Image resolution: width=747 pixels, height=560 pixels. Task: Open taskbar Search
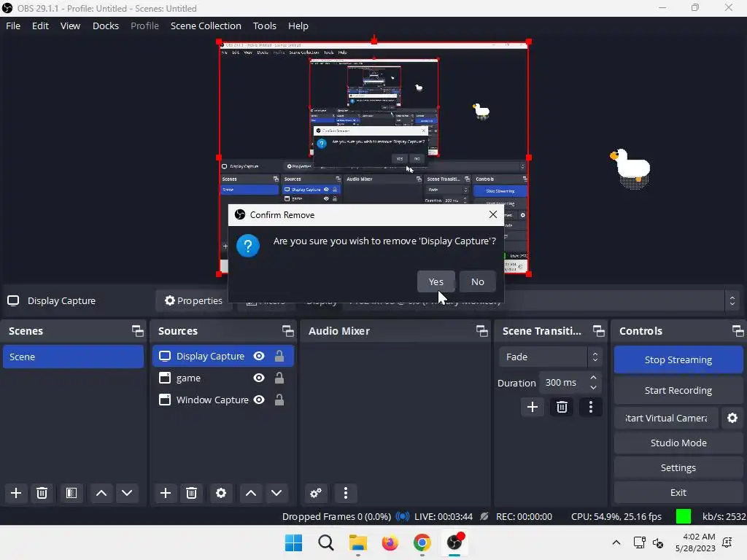pyautogui.click(x=326, y=542)
